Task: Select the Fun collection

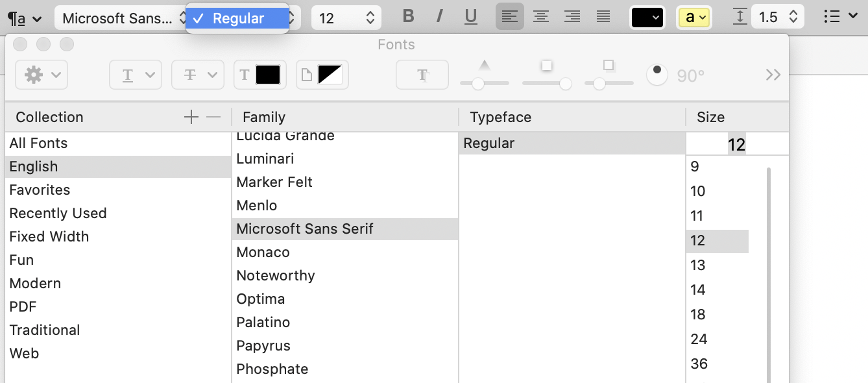Action: (118, 260)
